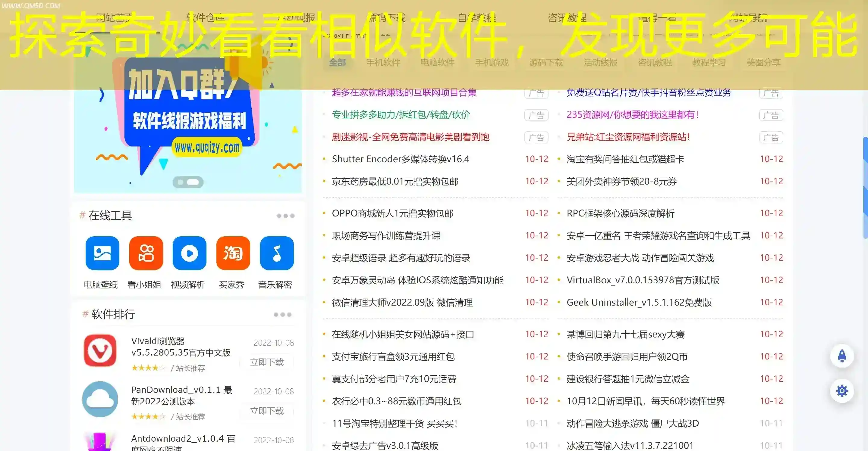Click the Vivaldi browser app icon
Screen dimensions: 868x451
coord(100,350)
